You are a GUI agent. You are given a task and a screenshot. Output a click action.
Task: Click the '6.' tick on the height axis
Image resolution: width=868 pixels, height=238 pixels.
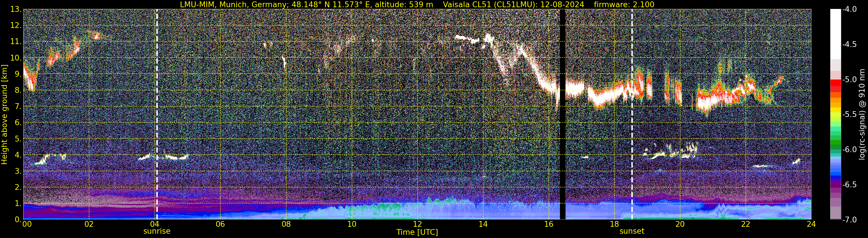[18, 123]
